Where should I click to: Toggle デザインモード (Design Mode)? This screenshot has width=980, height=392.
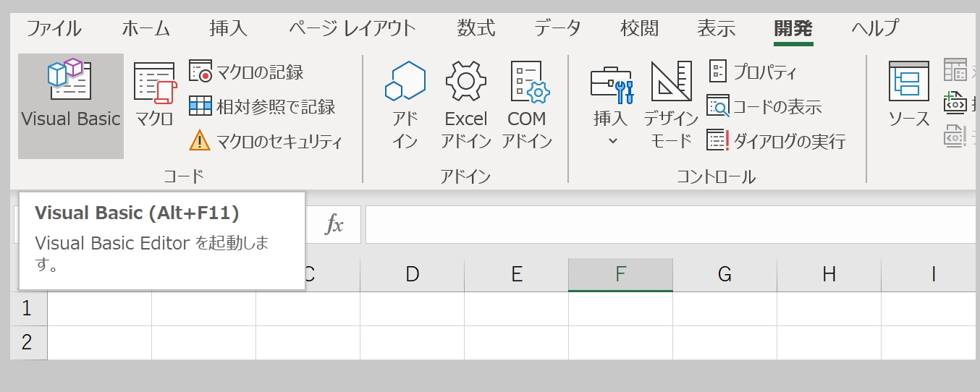[671, 105]
